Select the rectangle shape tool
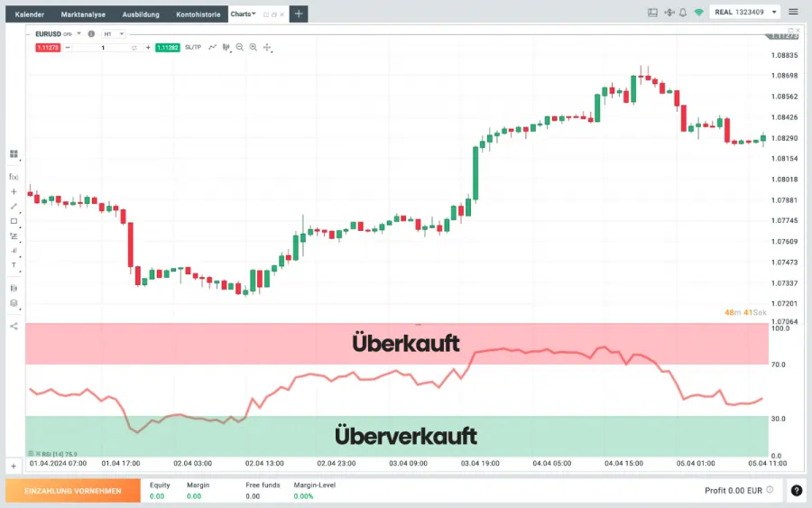The image size is (812, 508). pos(14,221)
